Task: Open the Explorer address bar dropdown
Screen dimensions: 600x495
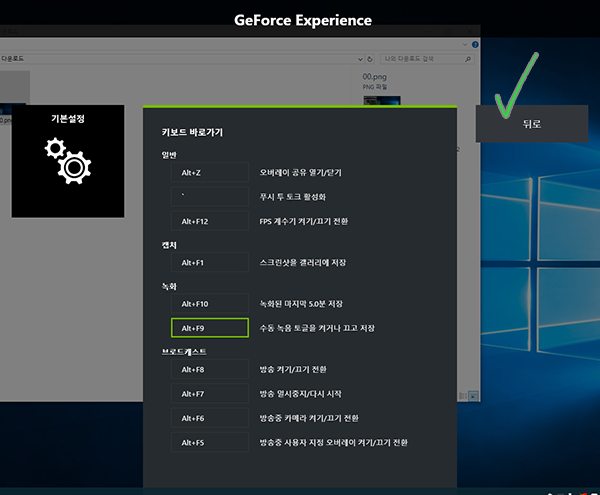Action: pyautogui.click(x=360, y=59)
